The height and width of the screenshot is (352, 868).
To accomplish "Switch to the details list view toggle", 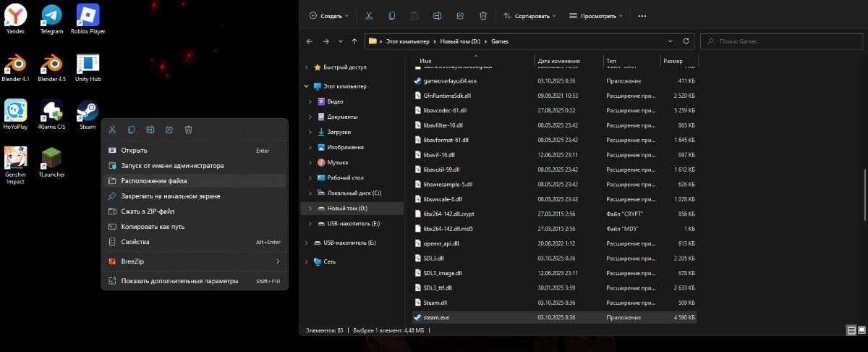I will click(851, 330).
